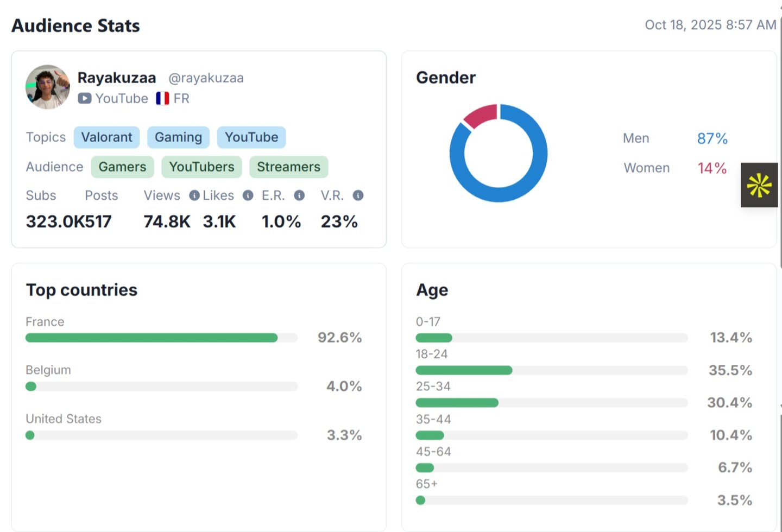Click the info icon beside Likes
The image size is (782, 532).
(x=248, y=195)
